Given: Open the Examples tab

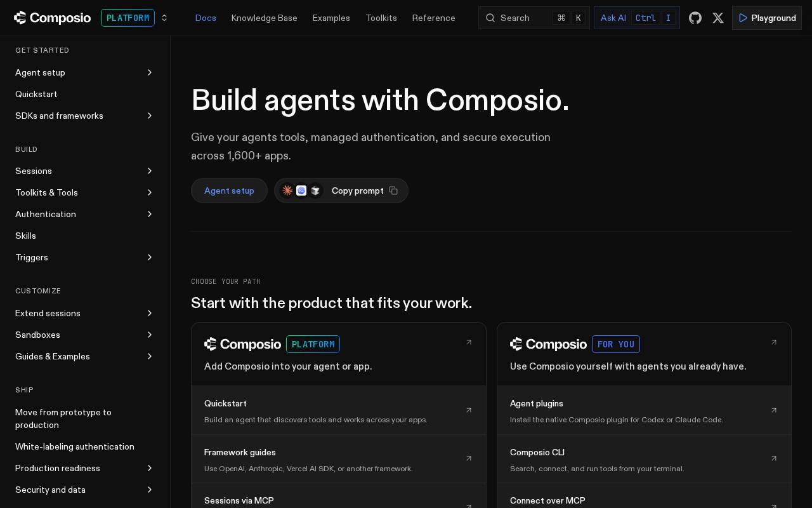Looking at the screenshot, I should [x=331, y=18].
